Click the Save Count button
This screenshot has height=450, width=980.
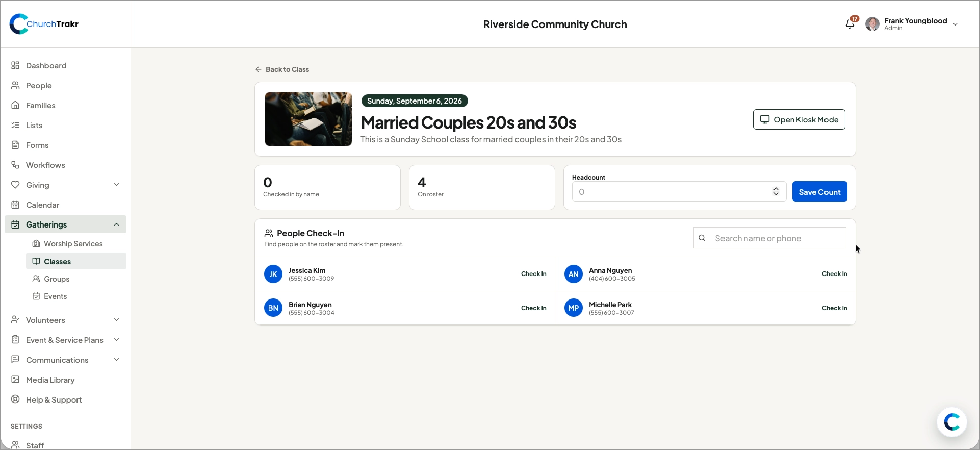point(819,192)
